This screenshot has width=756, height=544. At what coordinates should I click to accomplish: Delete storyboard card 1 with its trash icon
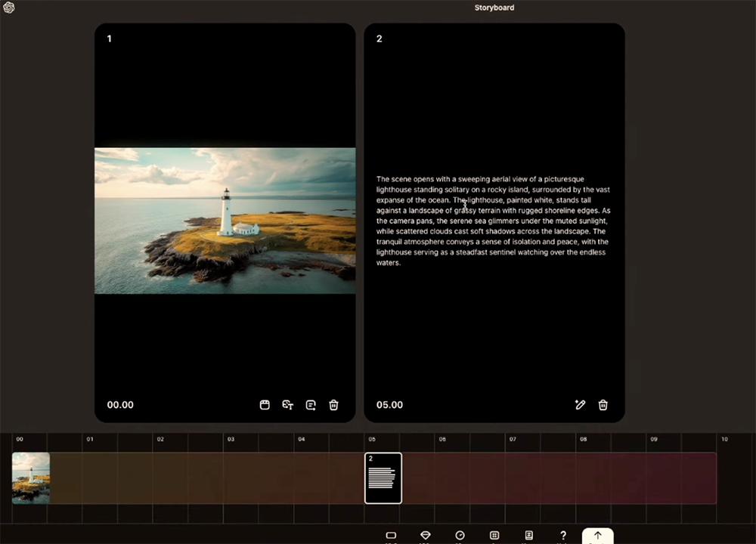(333, 405)
